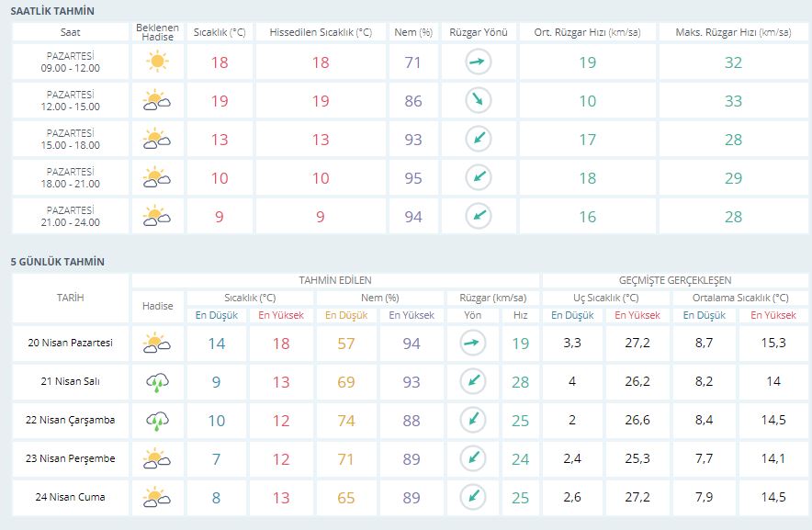Click the Maks. Rüzgar Hızı column header
The height and width of the screenshot is (530, 812).
click(x=733, y=32)
